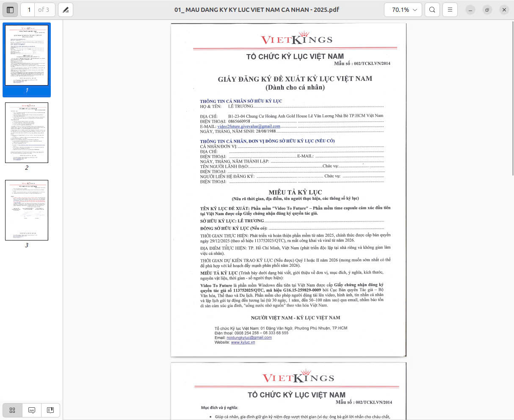Click the VietKings logo on page one

click(x=296, y=39)
